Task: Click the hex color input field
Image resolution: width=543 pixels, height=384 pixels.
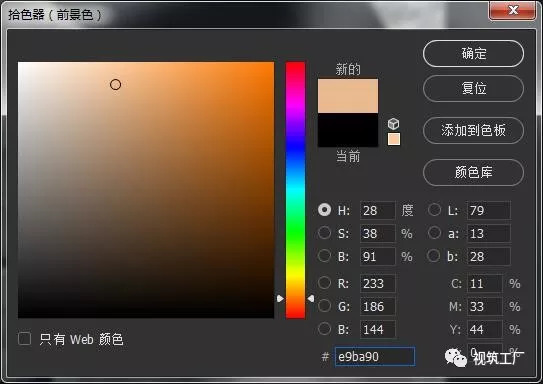Action: [375, 357]
